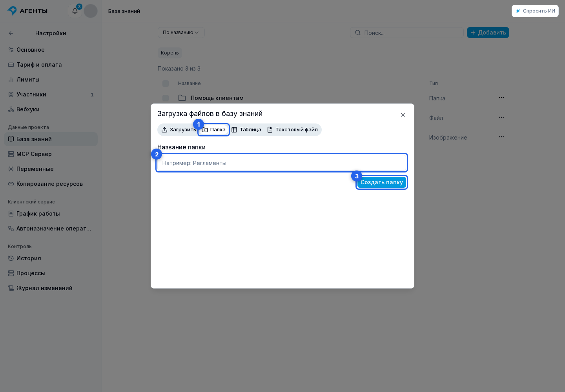Open the Автоназначение операт... sidebar item
This screenshot has height=392, width=565.
tap(51, 229)
